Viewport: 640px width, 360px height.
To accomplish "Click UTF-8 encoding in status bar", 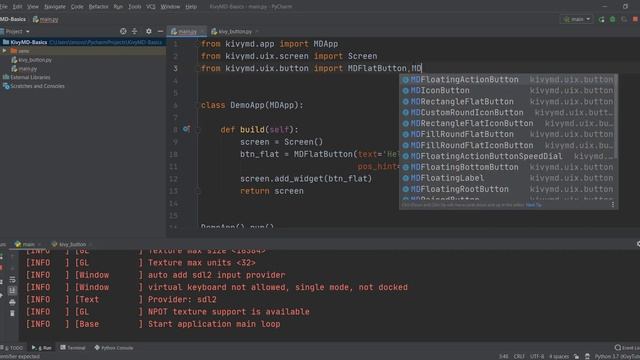I will (x=537, y=356).
